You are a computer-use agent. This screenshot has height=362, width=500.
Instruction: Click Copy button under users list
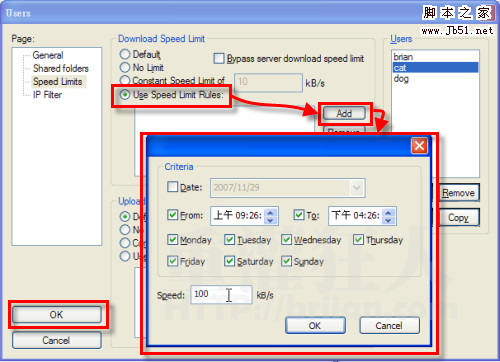pos(459,218)
